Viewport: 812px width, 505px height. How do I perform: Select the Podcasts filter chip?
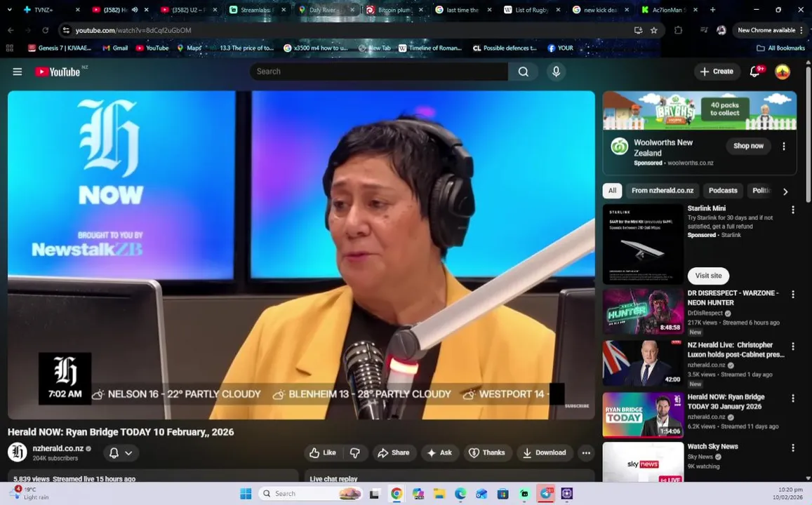click(723, 191)
